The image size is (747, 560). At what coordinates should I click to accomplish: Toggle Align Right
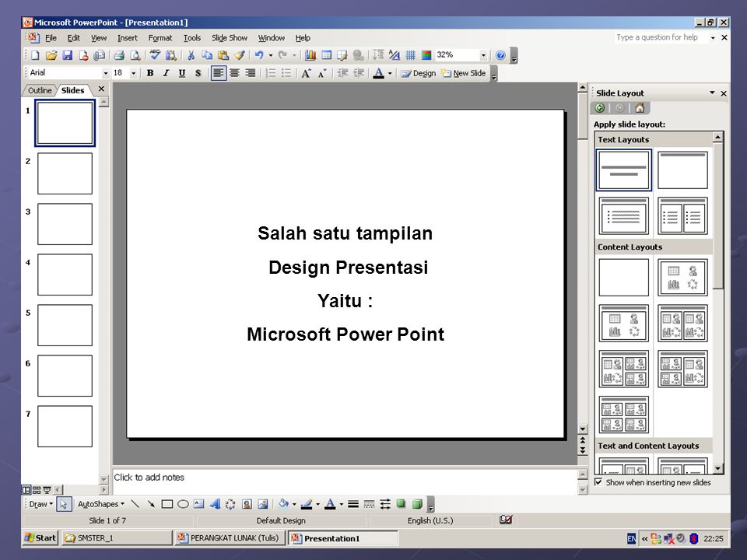click(x=250, y=73)
